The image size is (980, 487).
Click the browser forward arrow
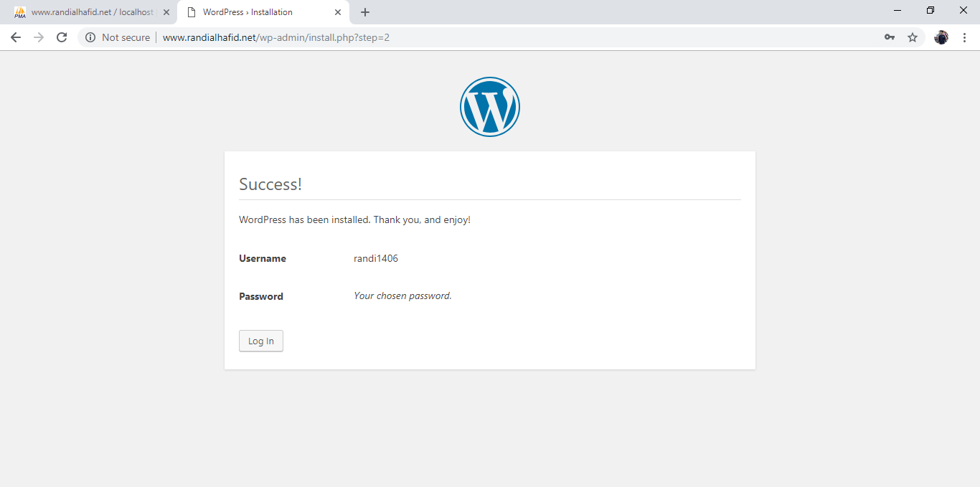click(x=39, y=37)
